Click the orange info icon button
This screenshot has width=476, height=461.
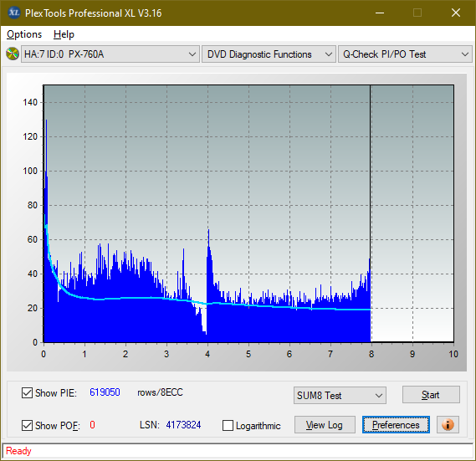point(448,424)
